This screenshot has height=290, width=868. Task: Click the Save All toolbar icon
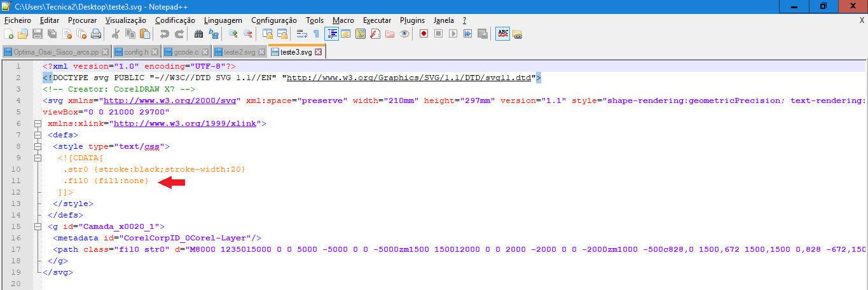pyautogui.click(x=52, y=34)
